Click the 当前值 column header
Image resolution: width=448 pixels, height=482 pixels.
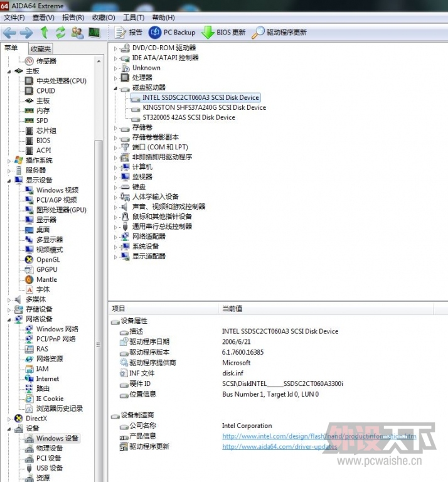326,308
